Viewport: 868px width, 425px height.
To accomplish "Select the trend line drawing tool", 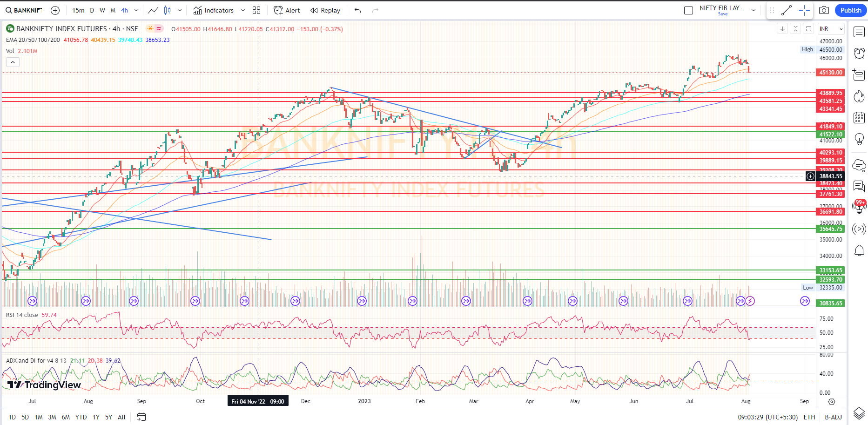I will pyautogui.click(x=787, y=10).
